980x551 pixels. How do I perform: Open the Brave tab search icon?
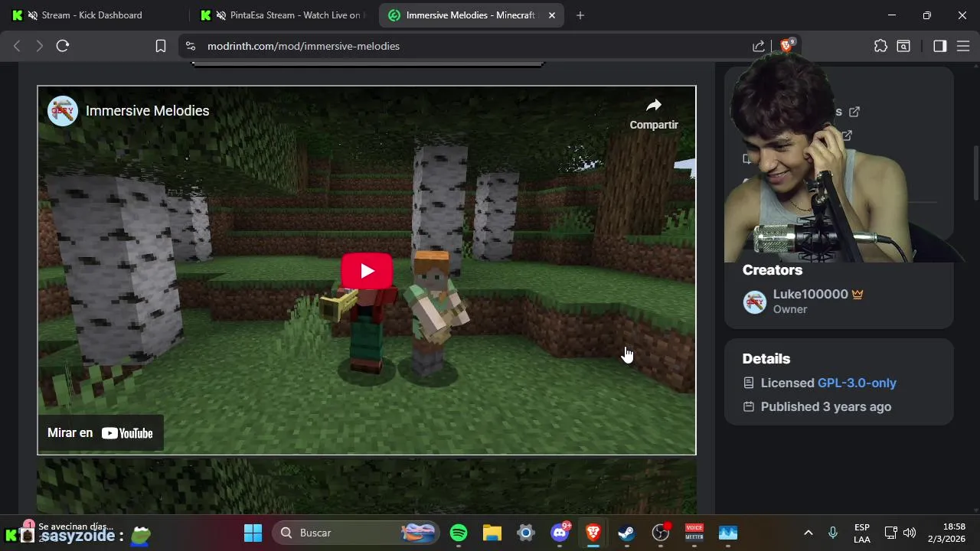903,46
